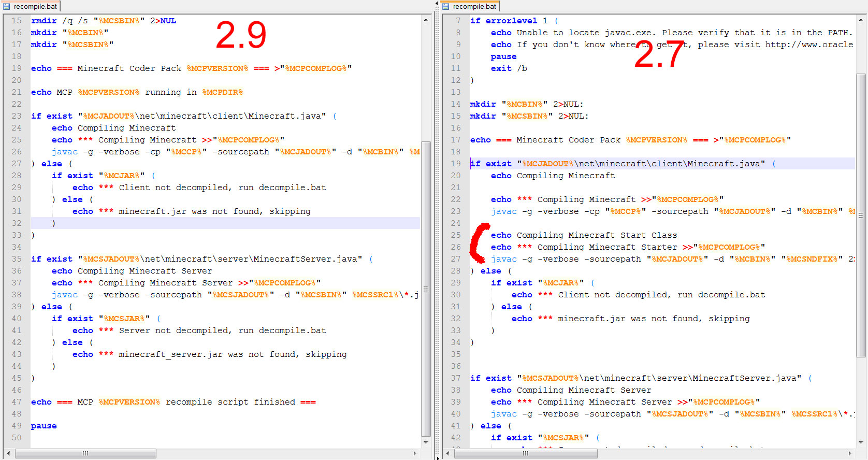Click the up arrow of the left view's vertical scrollbar
This screenshot has width=868, height=460.
(x=426, y=20)
